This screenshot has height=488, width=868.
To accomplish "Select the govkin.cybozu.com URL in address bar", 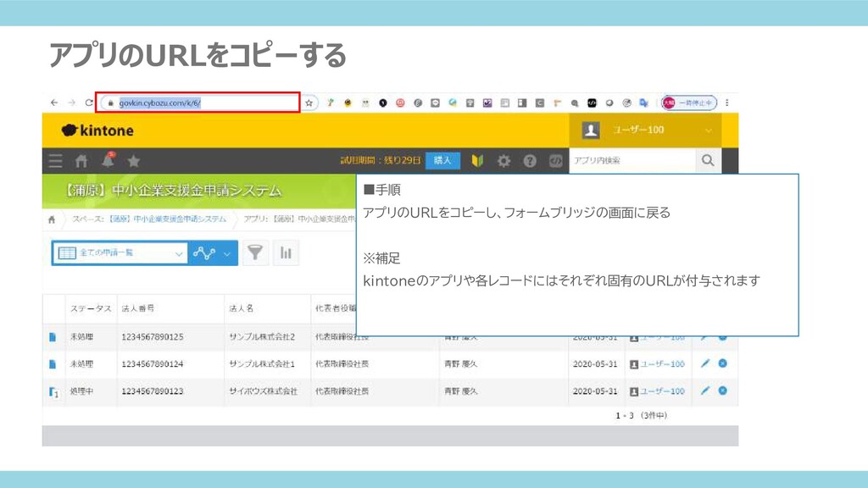I will 160,103.
